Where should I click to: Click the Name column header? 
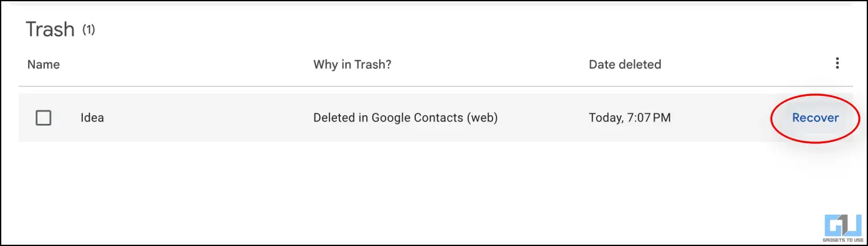(x=44, y=64)
